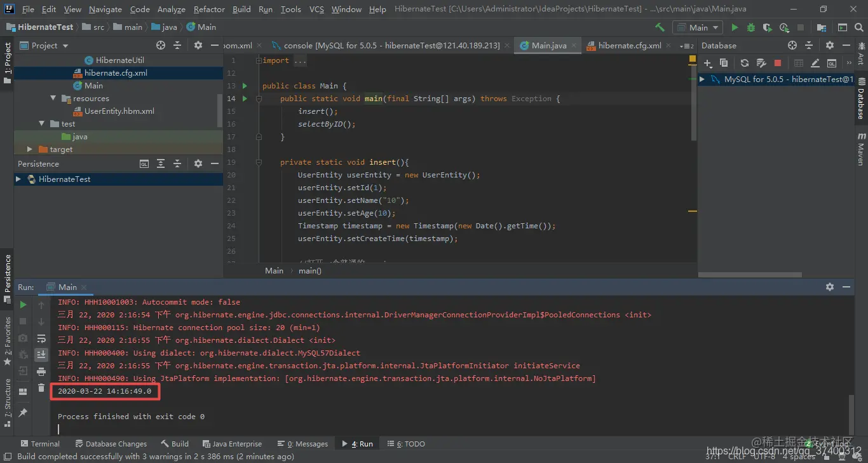Screen dimensions: 868x463
Task: Click run gutter arrow beside main method
Action: click(x=245, y=99)
